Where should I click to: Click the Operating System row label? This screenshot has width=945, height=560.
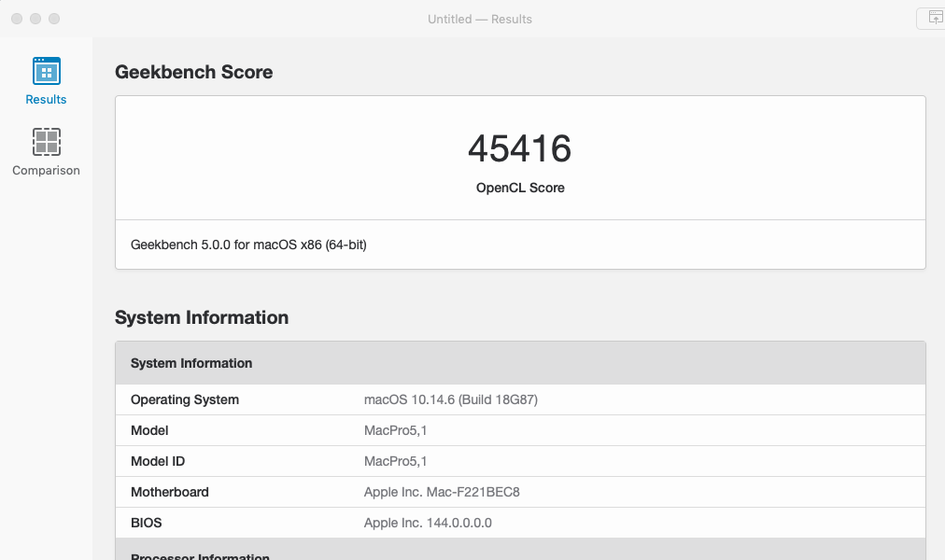coord(184,399)
